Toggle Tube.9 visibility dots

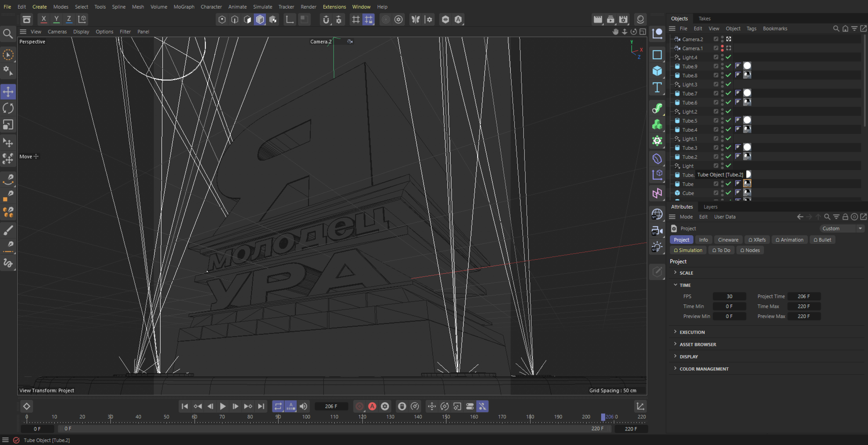[x=722, y=66]
